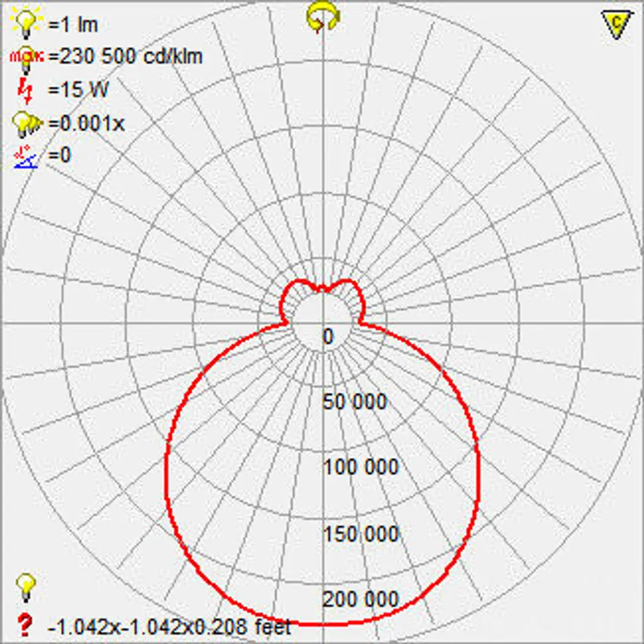Select the red lightning wattage icon
Screen dimensions: 644x644
(x=26, y=90)
